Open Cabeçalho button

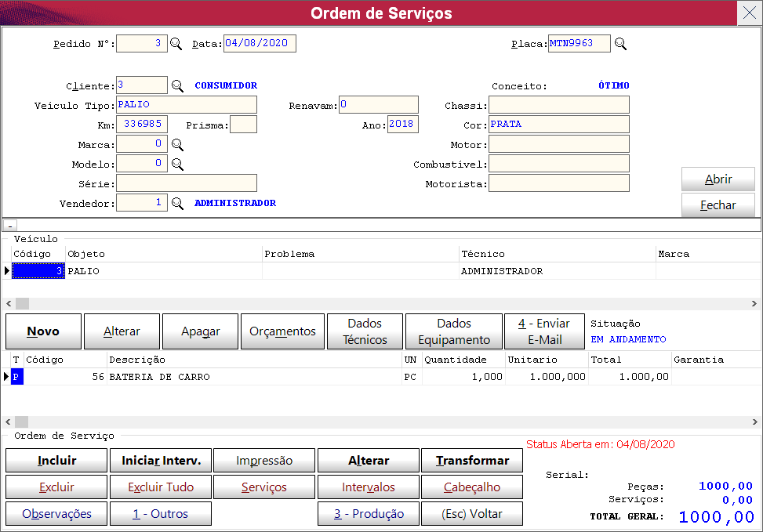[x=472, y=487]
